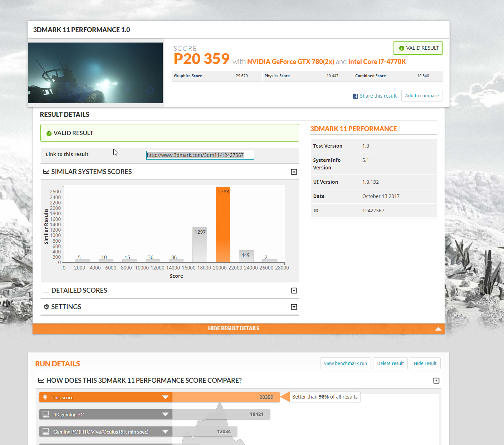
Task: Click the P20 359 score text
Action: [201, 59]
